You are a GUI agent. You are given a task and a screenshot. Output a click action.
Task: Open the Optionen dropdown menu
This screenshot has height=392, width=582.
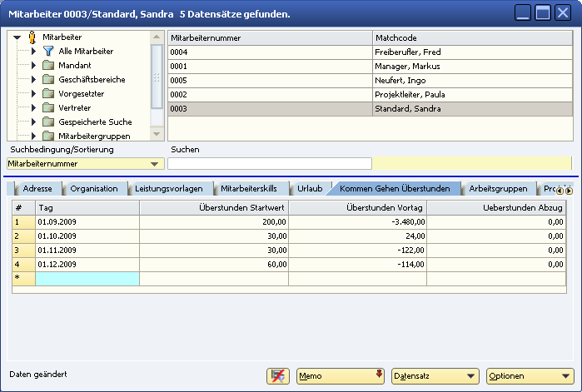click(x=566, y=376)
